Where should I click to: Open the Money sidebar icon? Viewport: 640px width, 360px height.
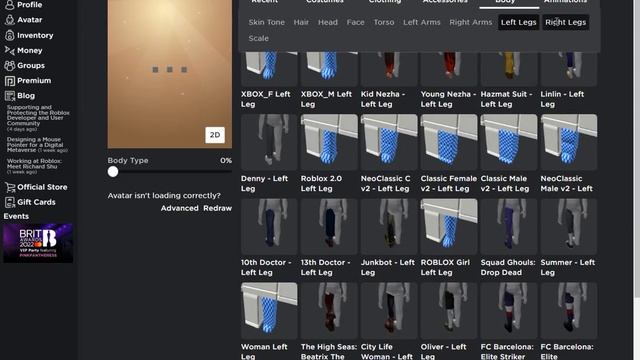tap(9, 50)
